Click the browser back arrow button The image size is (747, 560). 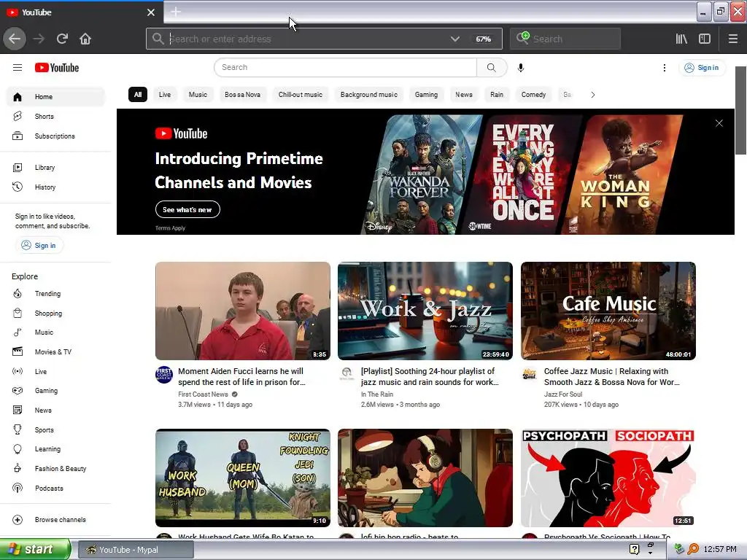tap(15, 39)
